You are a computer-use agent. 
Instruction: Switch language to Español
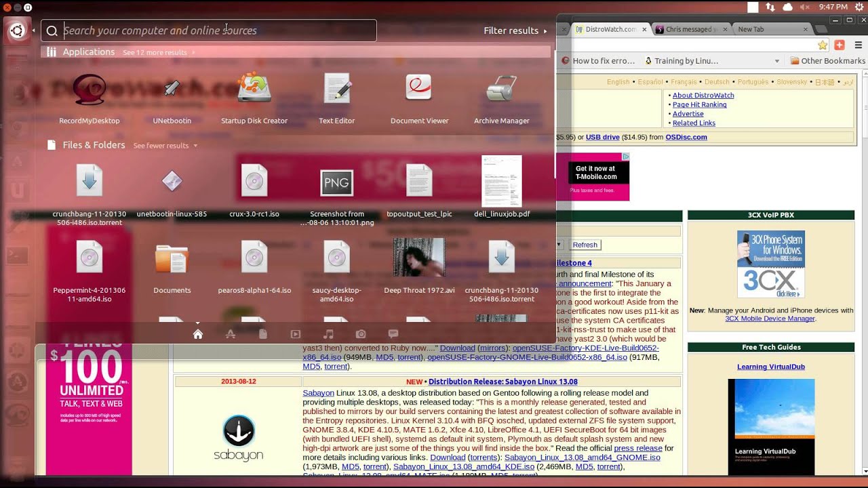pos(650,82)
